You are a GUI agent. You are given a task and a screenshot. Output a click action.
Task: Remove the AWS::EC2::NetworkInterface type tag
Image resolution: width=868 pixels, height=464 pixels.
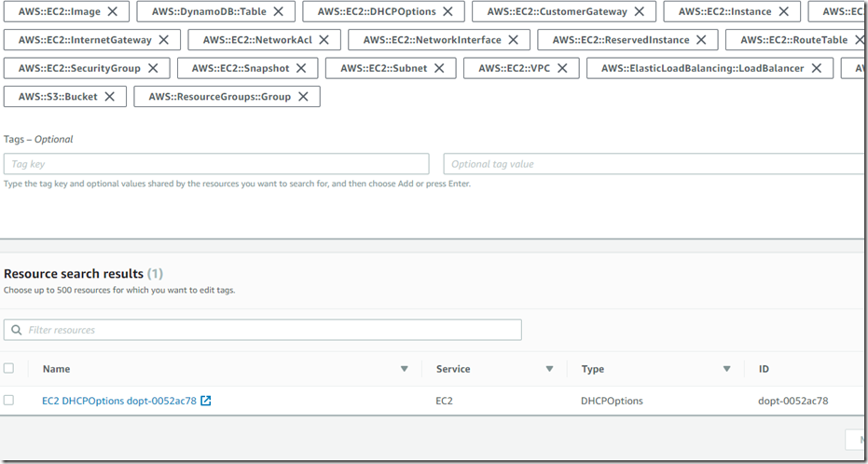click(x=513, y=40)
